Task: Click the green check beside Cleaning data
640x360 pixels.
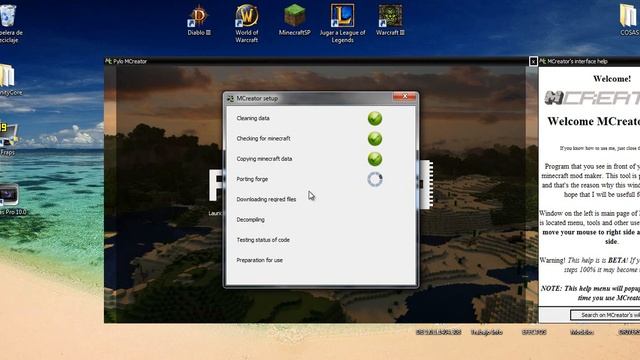Action: [x=375, y=118]
